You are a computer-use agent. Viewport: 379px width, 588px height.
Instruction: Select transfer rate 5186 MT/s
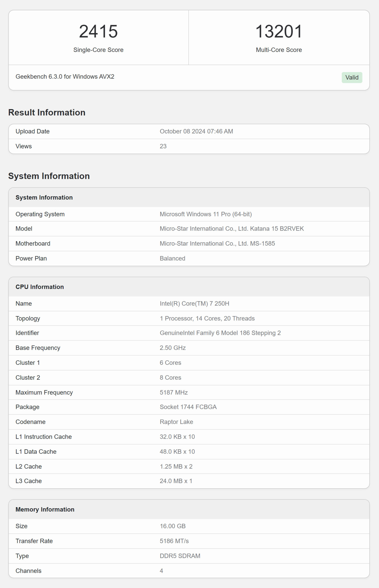(174, 541)
